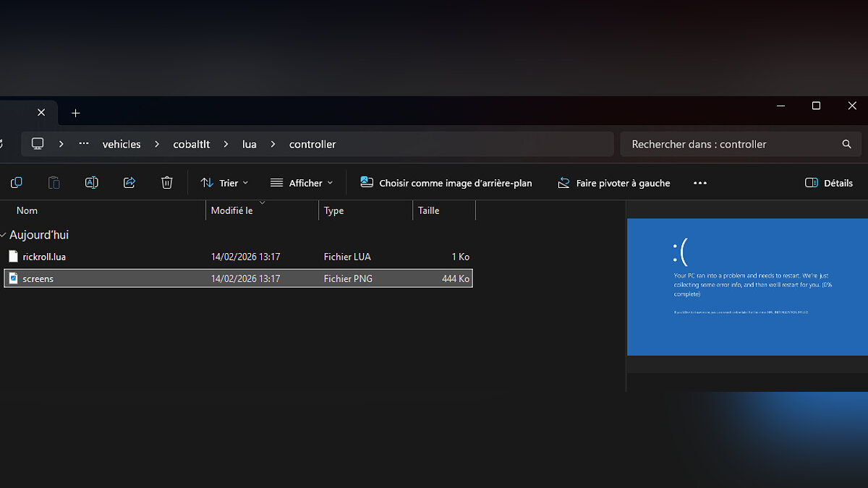Image resolution: width=868 pixels, height=488 pixels.
Task: Click rickroll.lua's modified date 14/02/2026 13:17
Action: [x=245, y=257]
